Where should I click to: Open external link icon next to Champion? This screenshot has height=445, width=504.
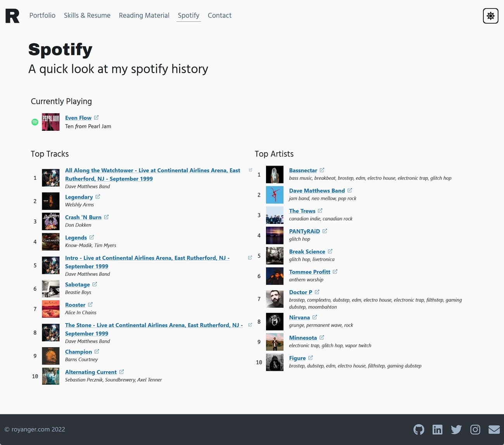pos(97,351)
